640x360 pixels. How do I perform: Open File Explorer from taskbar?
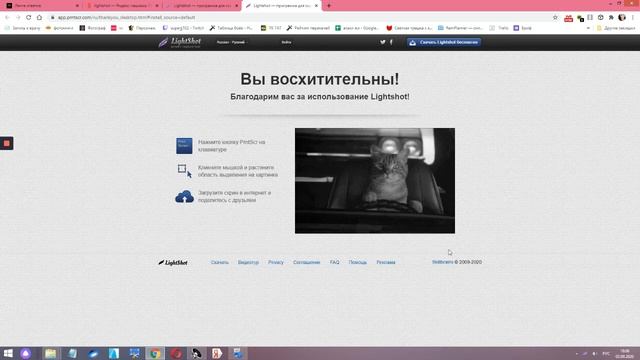[x=51, y=353]
